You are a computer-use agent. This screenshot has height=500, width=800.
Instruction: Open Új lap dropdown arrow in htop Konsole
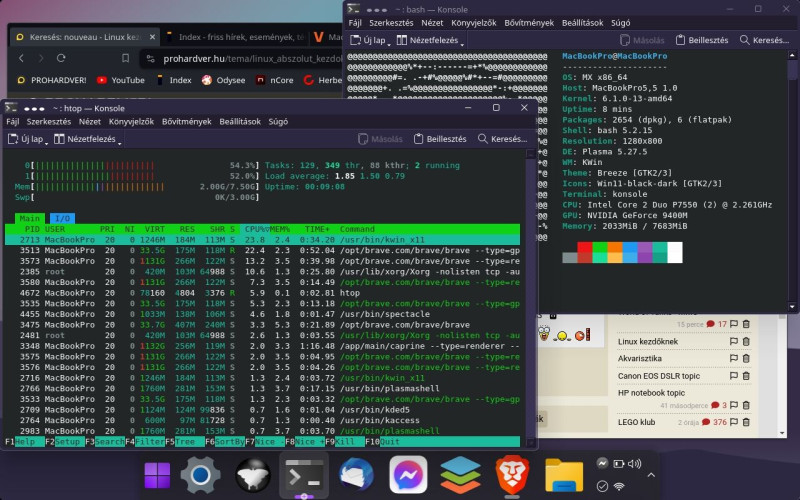tap(46, 144)
